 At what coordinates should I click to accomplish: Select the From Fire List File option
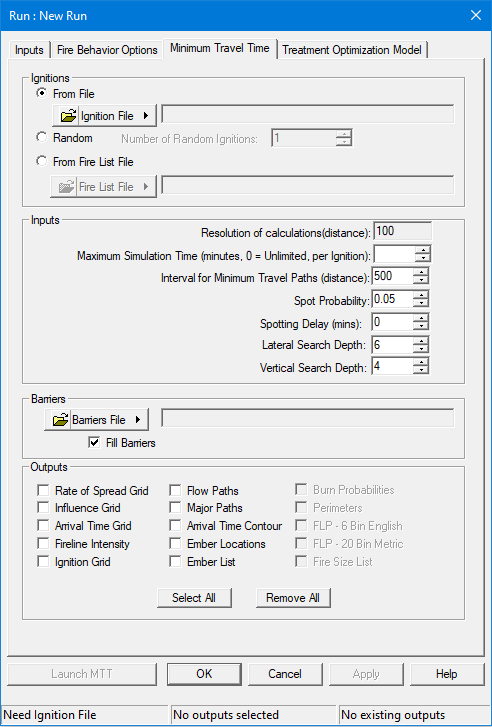click(x=42, y=161)
